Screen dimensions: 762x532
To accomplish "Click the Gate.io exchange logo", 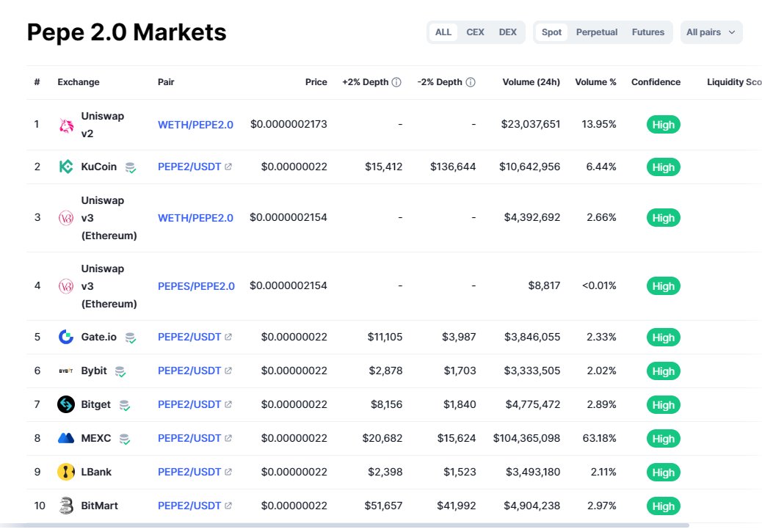I will click(66, 337).
